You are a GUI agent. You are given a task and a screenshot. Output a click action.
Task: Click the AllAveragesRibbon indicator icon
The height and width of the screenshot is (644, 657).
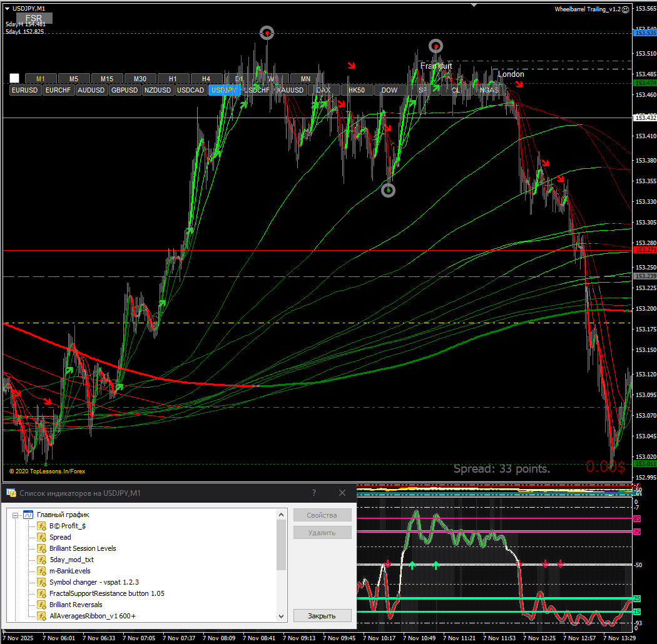click(41, 616)
